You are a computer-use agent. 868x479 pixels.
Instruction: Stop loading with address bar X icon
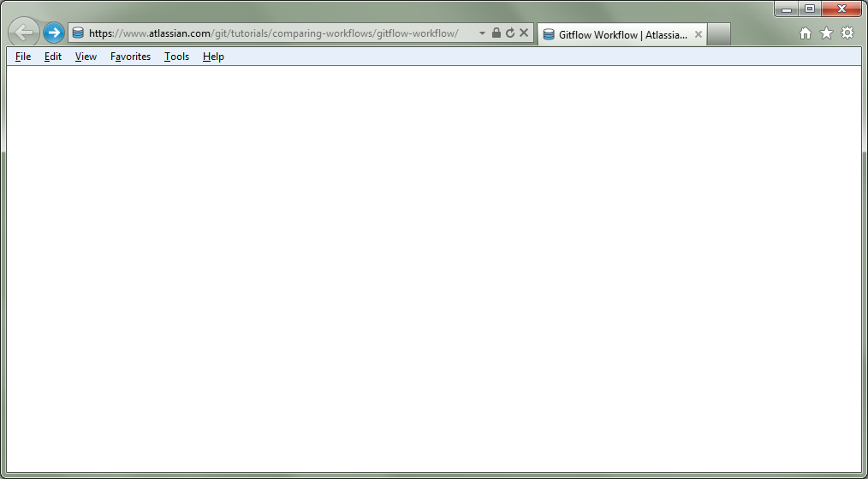[524, 33]
